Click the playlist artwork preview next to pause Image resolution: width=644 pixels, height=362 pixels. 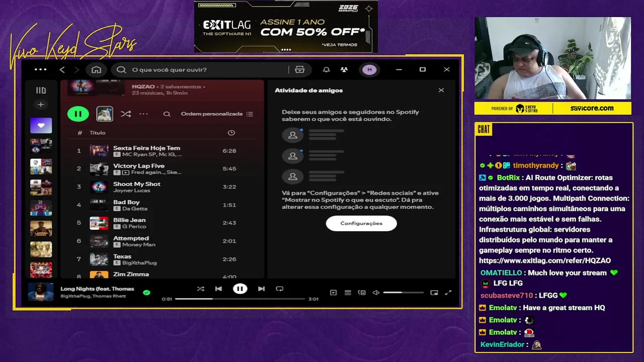[x=105, y=114]
